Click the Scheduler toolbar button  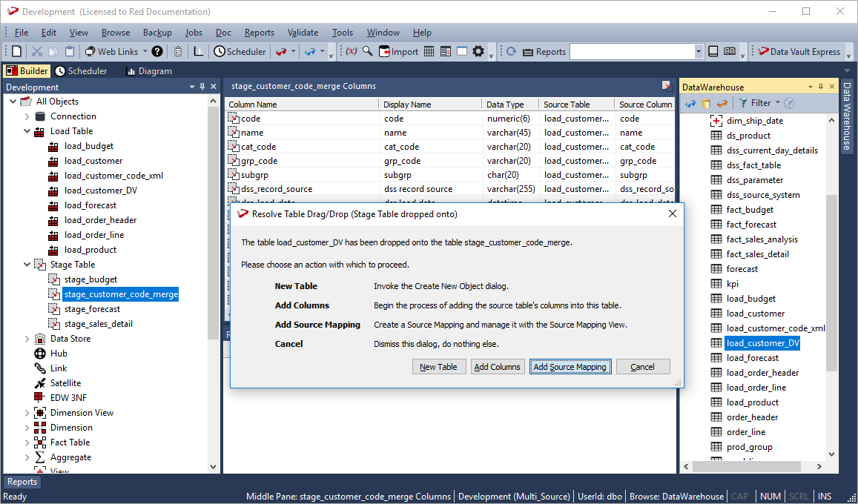(240, 52)
